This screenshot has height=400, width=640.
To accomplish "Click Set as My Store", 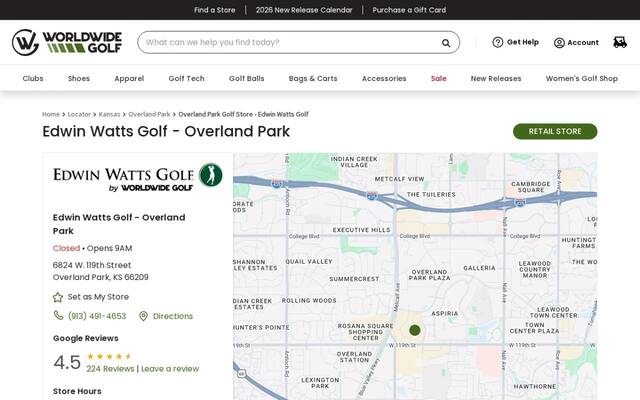I will (x=98, y=297).
